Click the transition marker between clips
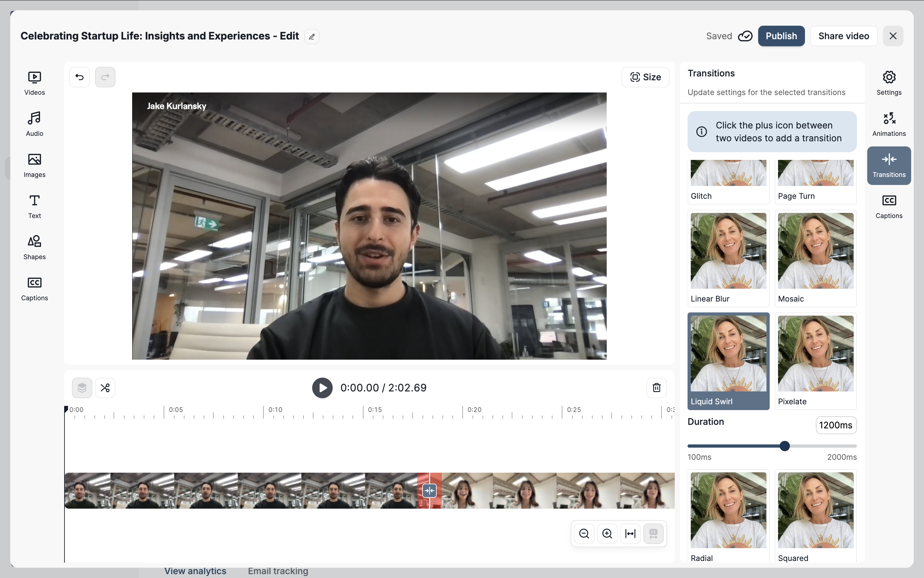Image resolution: width=924 pixels, height=578 pixels. pyautogui.click(x=429, y=490)
